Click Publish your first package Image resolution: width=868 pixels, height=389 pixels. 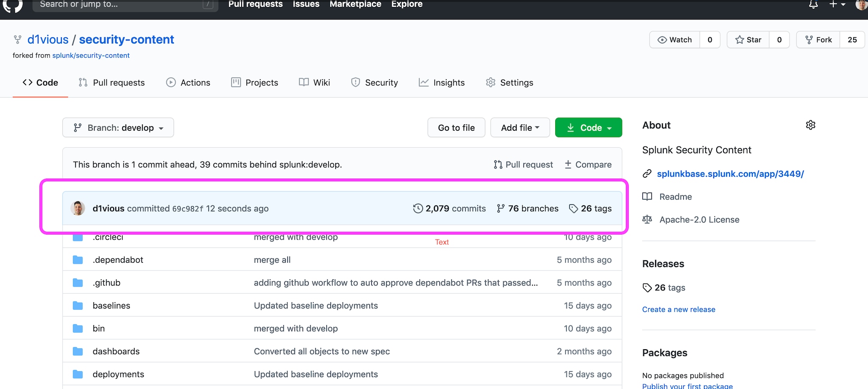coord(687,386)
